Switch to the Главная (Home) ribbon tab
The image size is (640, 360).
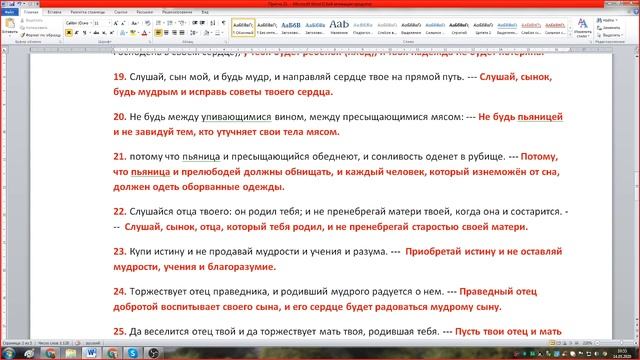pyautogui.click(x=31, y=12)
